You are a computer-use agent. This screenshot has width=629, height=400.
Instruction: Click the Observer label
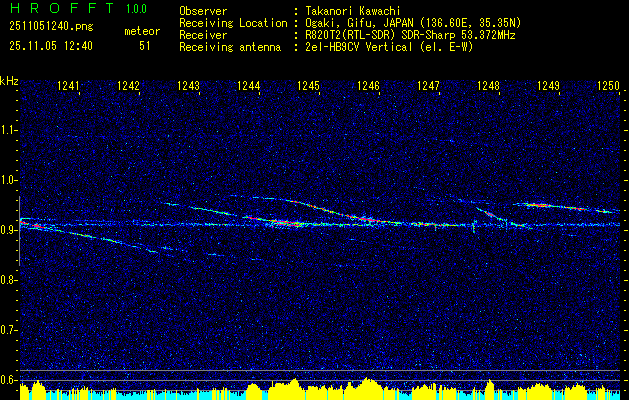(x=203, y=11)
